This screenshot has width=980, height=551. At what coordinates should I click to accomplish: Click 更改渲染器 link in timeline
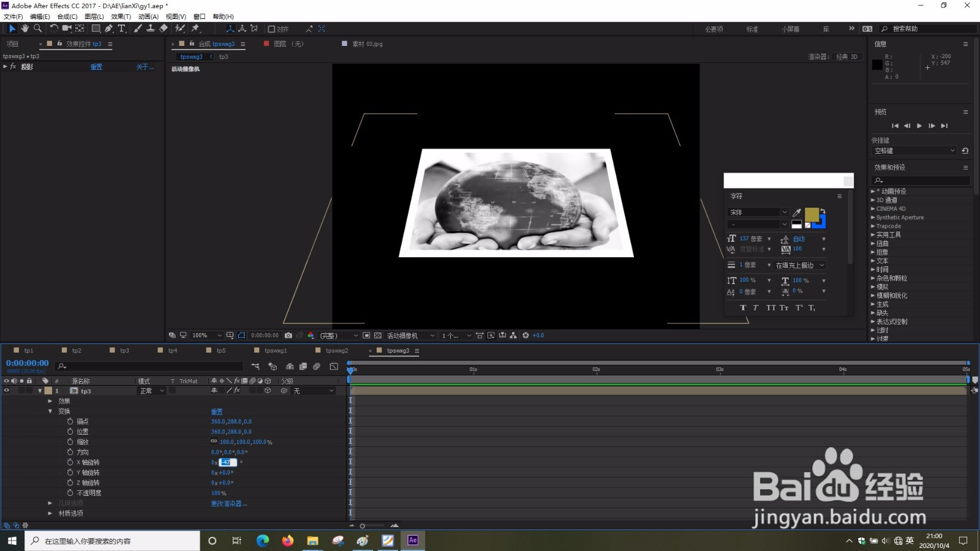229,503
